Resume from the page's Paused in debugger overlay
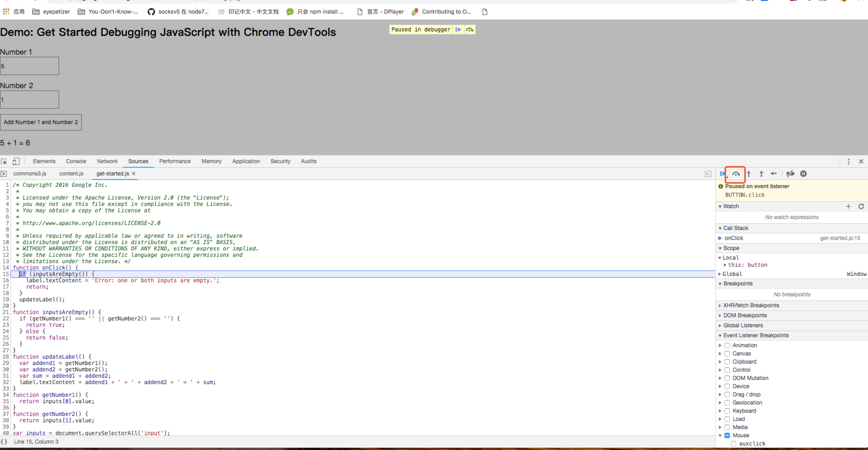Image resolution: width=868 pixels, height=450 pixels. [x=458, y=29]
